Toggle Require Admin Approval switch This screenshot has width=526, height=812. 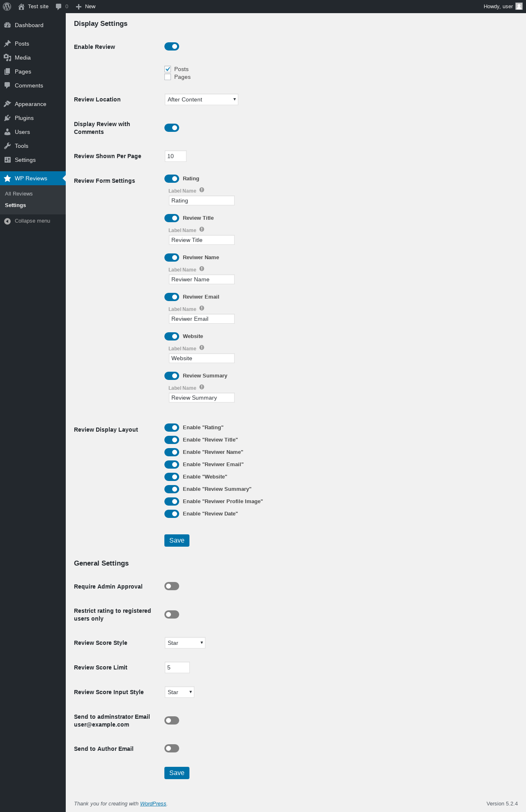(x=172, y=586)
